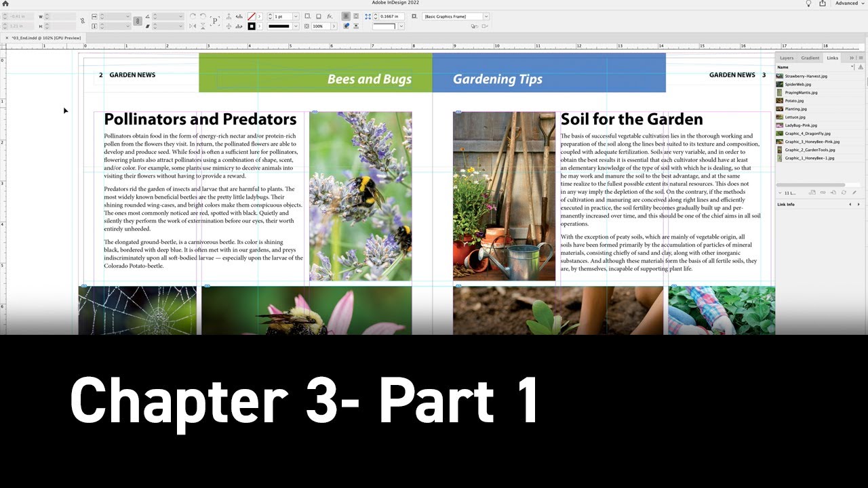Toggle the Wrap Around Object Shape button
The image size is (868, 488).
coord(346,26)
